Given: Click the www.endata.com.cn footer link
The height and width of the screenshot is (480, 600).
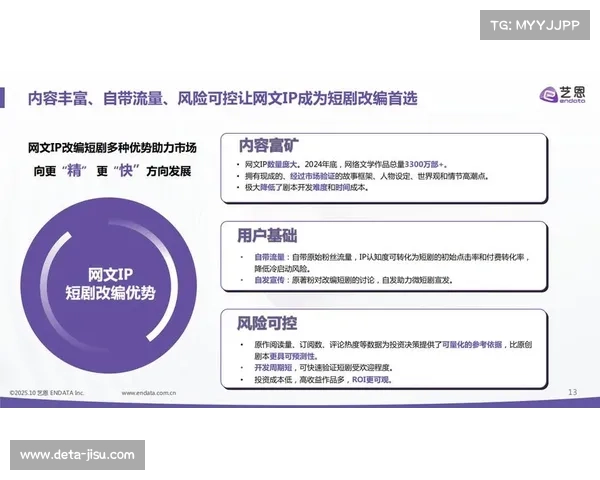Looking at the screenshot, I should pos(158,393).
